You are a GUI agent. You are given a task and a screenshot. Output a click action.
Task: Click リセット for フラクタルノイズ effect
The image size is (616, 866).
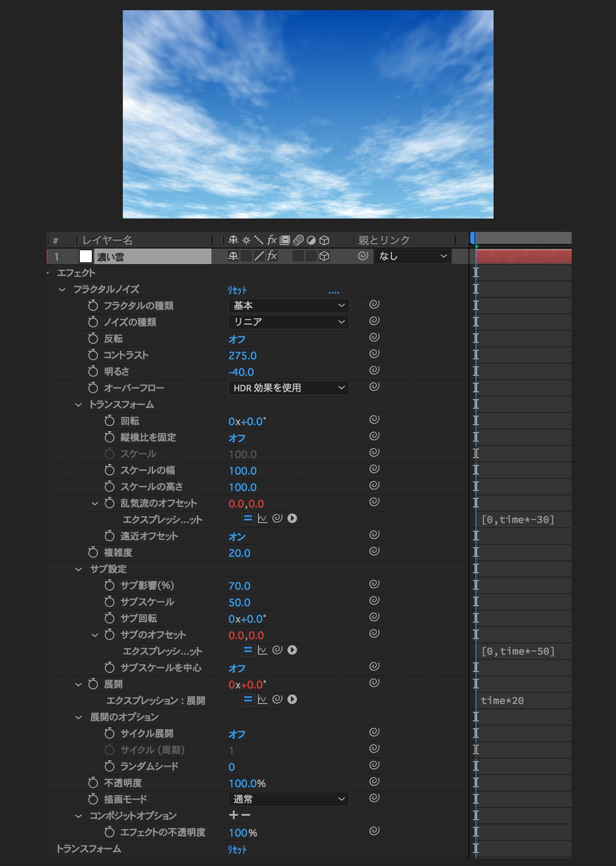pos(237,290)
